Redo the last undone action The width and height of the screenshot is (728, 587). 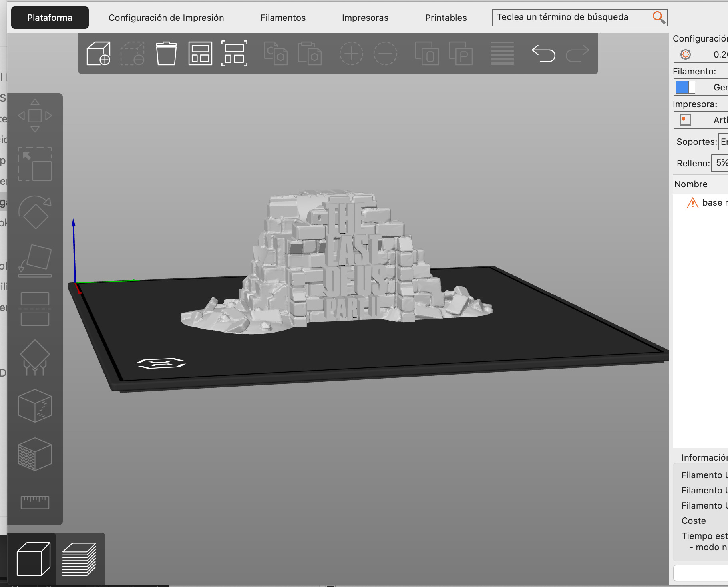[577, 53]
